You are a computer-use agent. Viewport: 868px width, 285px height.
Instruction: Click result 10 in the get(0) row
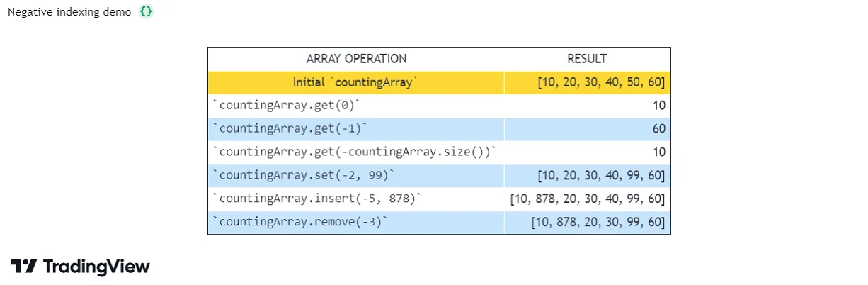pos(658,106)
